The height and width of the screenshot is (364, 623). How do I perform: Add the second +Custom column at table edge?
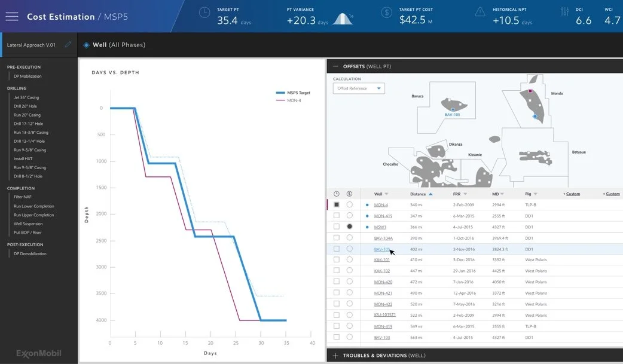pos(611,194)
